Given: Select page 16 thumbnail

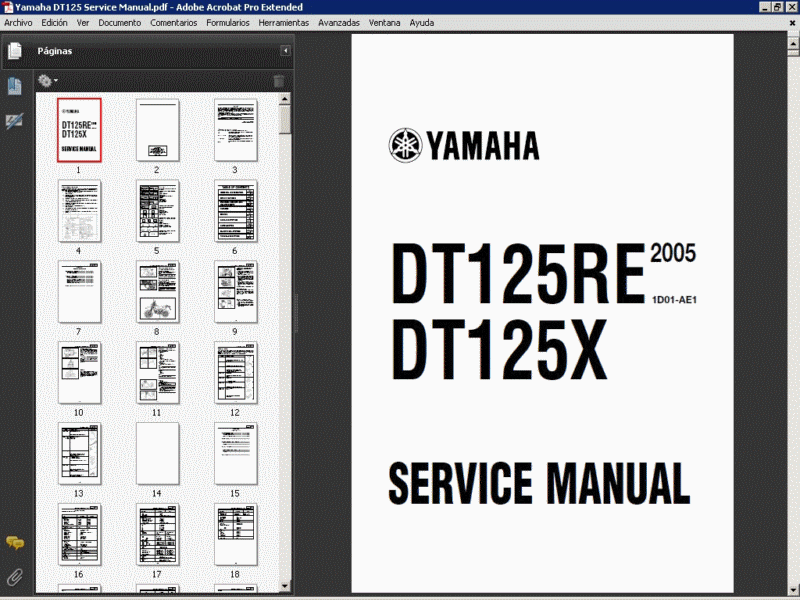Looking at the screenshot, I should (x=79, y=535).
